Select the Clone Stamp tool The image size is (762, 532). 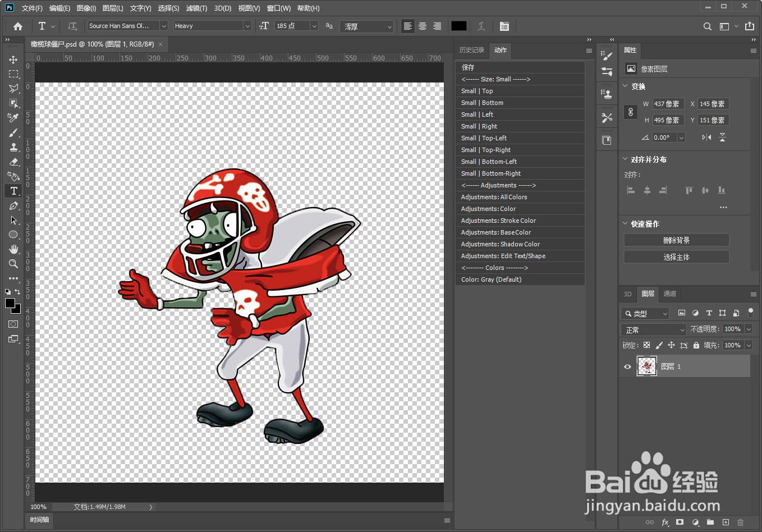click(13, 147)
